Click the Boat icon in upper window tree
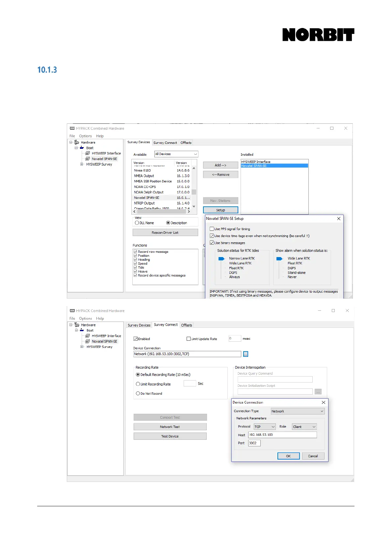 (82, 148)
